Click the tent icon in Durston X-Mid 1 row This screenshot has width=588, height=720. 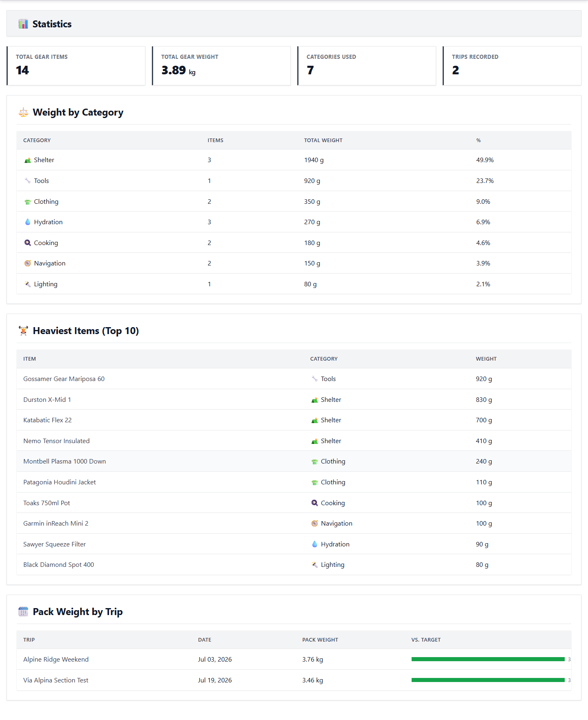[314, 400]
